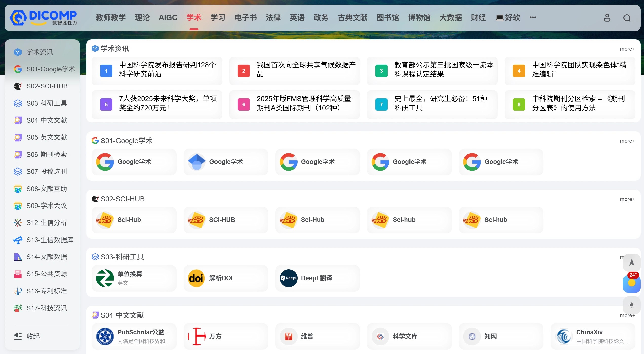Open news item 4 about 染色体精准编辑
Screen dimensions: 644x354
click(570, 71)
